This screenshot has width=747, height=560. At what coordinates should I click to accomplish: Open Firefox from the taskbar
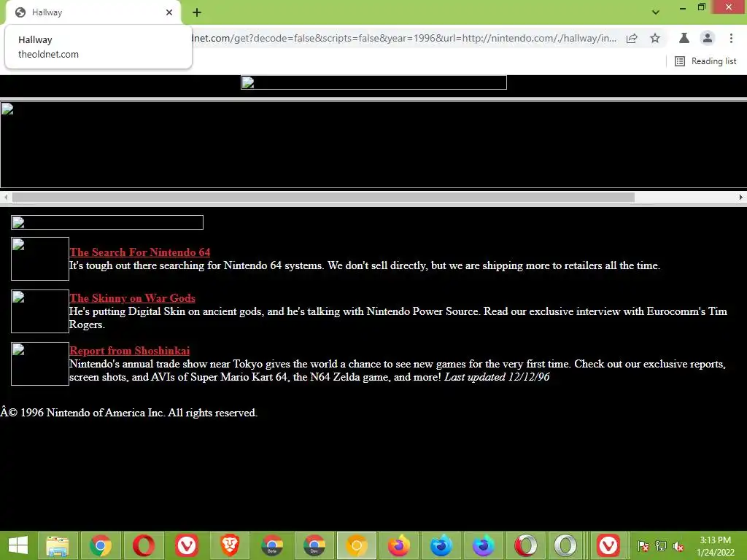(399, 545)
